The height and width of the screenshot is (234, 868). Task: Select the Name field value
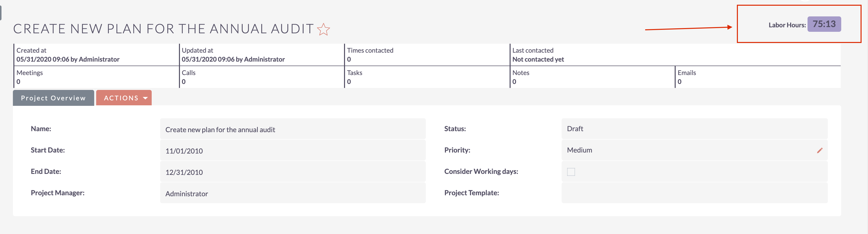[x=292, y=129]
